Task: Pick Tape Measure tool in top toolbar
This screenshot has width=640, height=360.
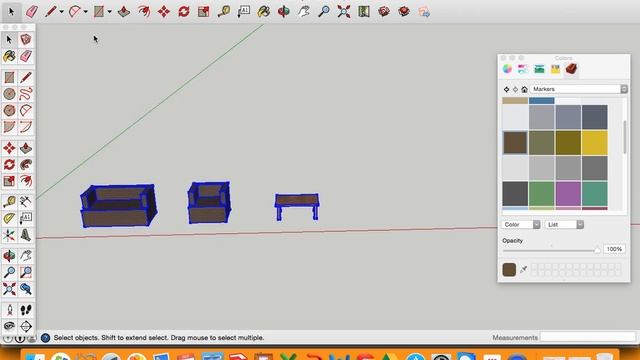Action: coord(224,11)
